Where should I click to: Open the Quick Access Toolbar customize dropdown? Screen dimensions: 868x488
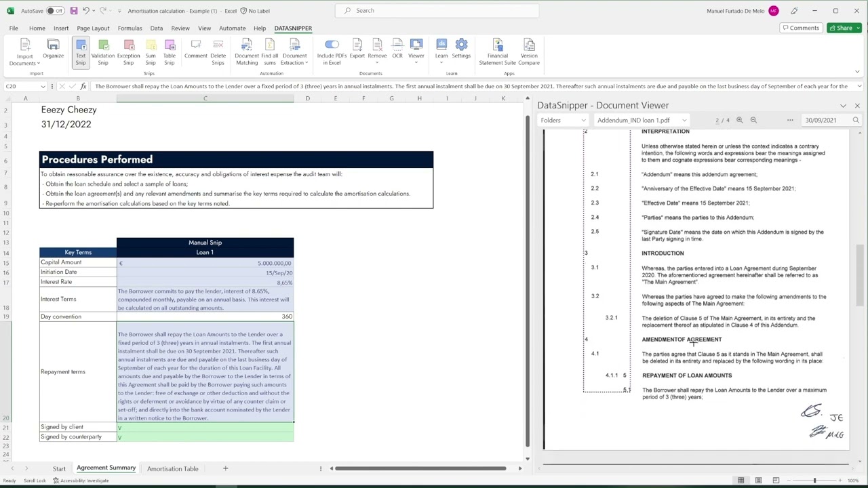click(119, 11)
